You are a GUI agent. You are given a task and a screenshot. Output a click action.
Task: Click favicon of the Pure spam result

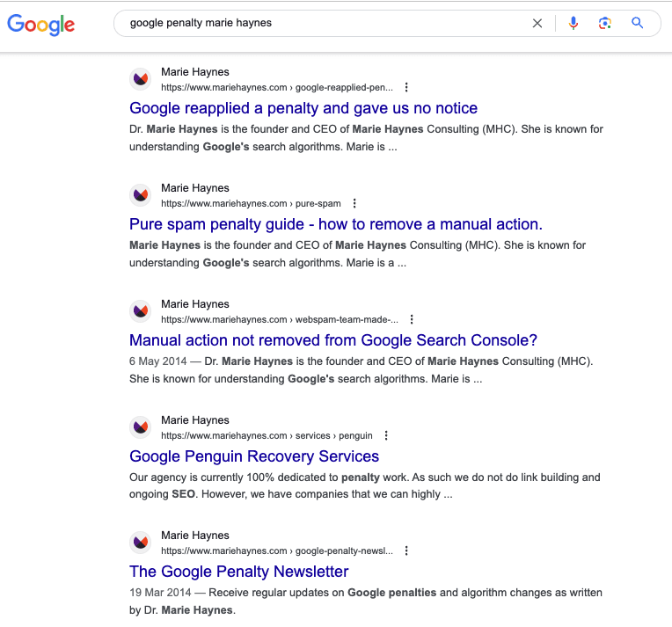[x=141, y=195]
